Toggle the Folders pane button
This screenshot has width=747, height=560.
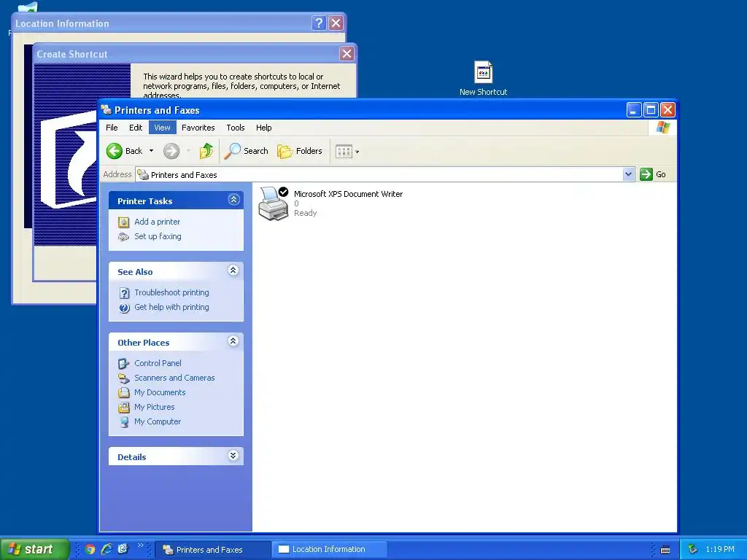click(x=300, y=151)
